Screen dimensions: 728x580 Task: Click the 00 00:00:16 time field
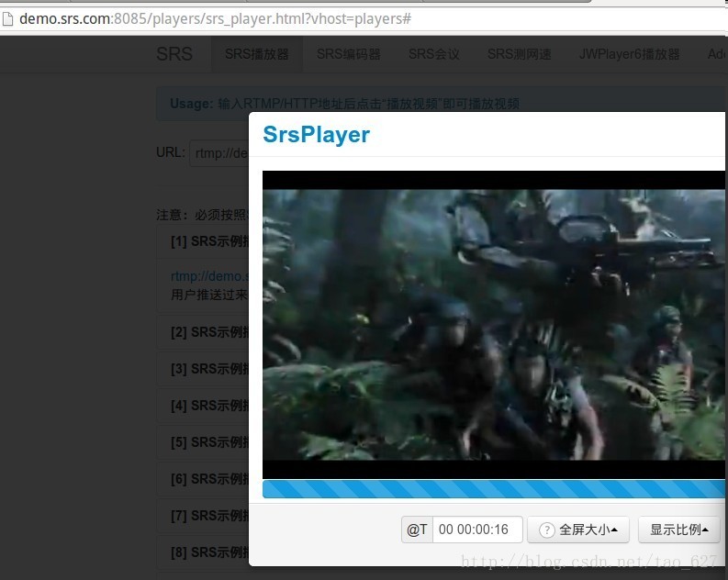click(477, 530)
